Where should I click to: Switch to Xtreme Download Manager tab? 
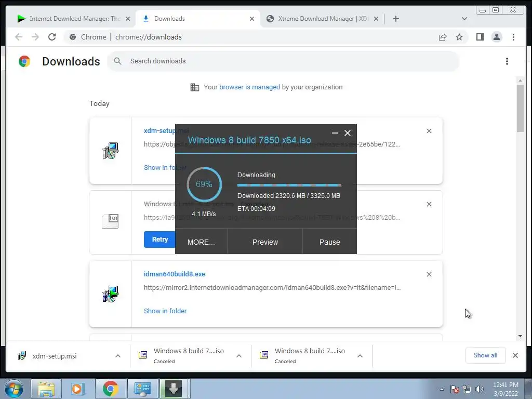319,19
